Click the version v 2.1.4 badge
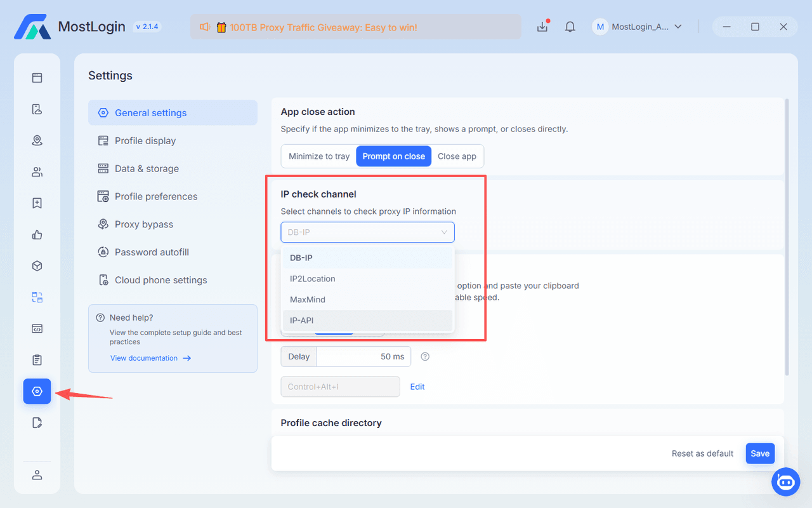Image resolution: width=812 pixels, height=508 pixels. pyautogui.click(x=147, y=27)
